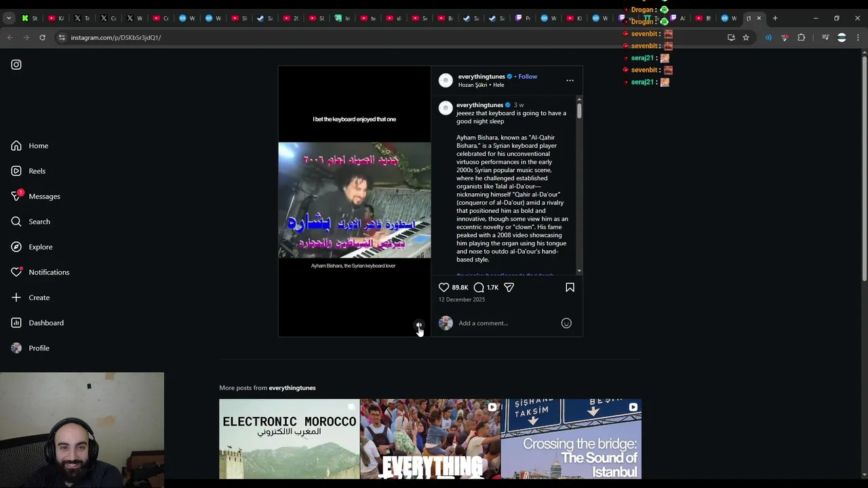Open the Sound of Istanbul thumbnail
868x488 pixels.
pos(571,439)
